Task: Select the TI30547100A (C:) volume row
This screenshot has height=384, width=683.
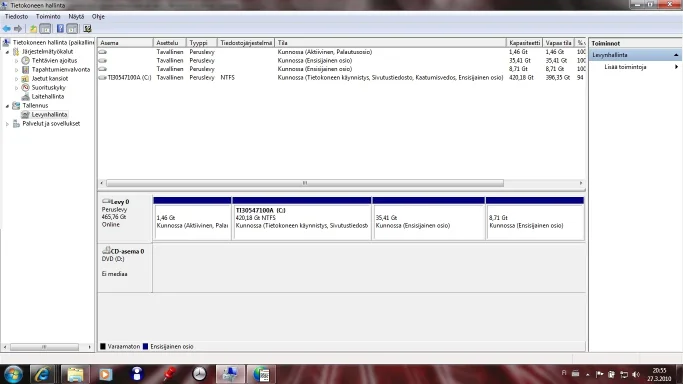Action: (342, 77)
